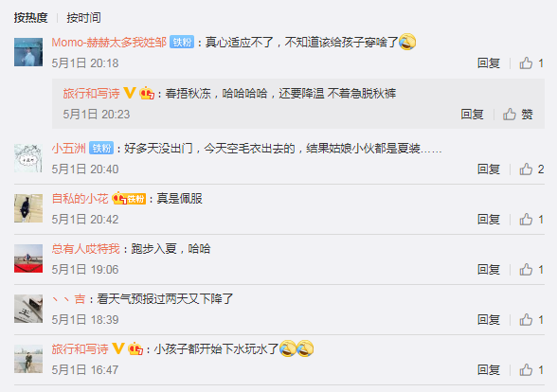Select the 按热度 sorting tab
The image size is (557, 392).
click(30, 17)
